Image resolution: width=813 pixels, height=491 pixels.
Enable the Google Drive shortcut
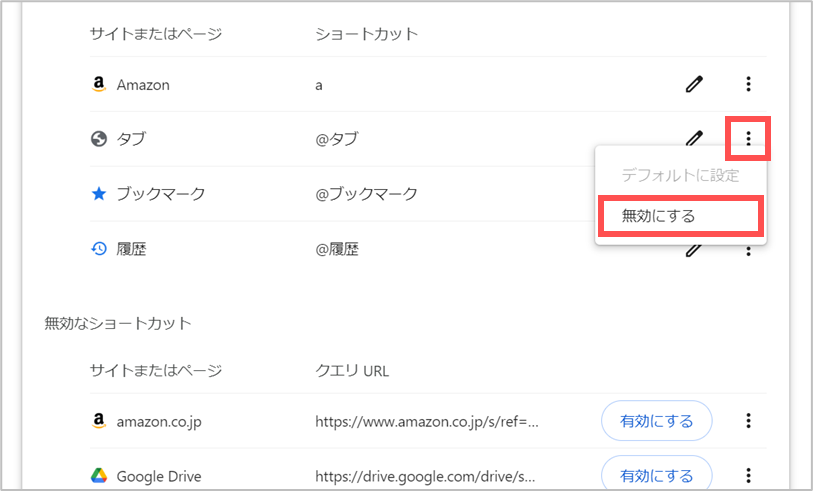(656, 474)
